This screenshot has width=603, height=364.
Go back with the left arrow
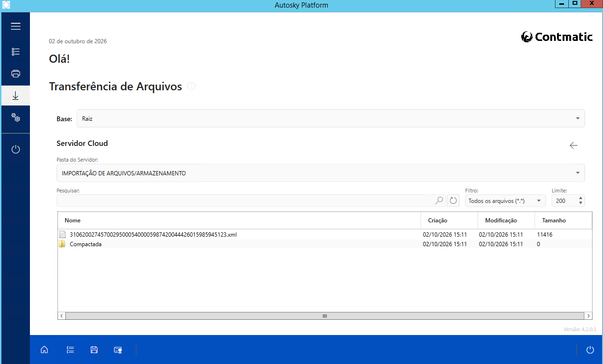point(574,145)
